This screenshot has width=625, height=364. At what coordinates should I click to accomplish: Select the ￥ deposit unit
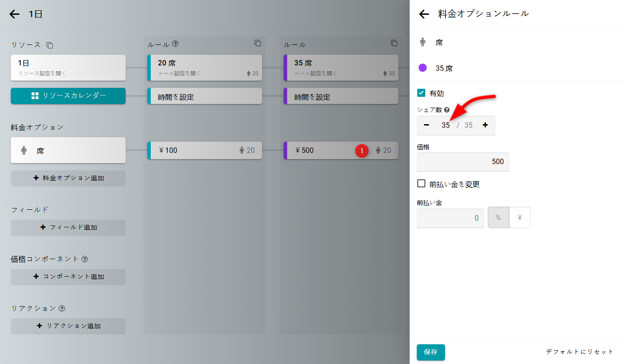(x=520, y=218)
